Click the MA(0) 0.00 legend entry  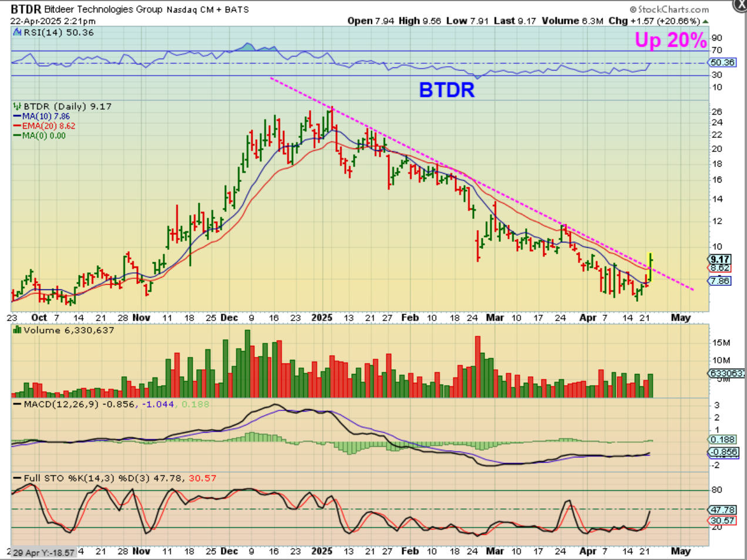44,136
